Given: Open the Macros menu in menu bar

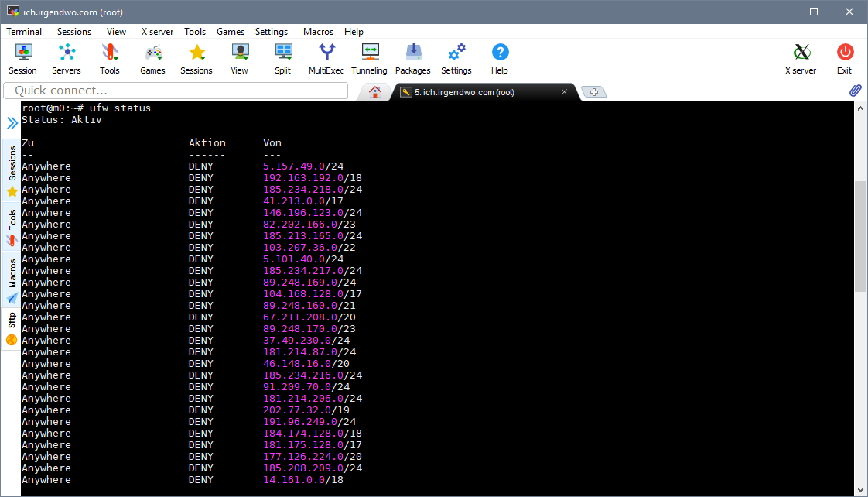Looking at the screenshot, I should (x=318, y=32).
